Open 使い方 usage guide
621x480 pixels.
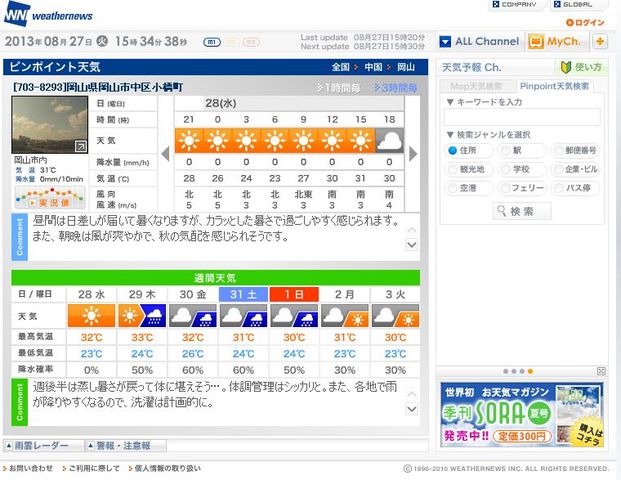(582, 67)
